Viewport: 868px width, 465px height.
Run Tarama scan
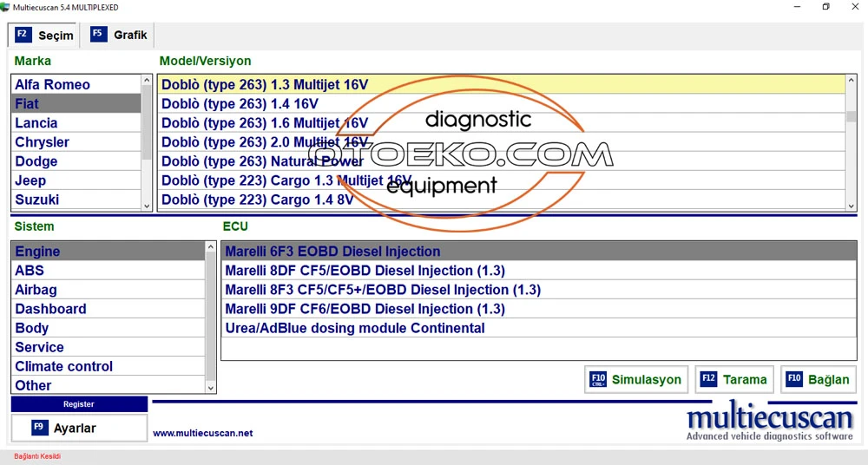(734, 379)
